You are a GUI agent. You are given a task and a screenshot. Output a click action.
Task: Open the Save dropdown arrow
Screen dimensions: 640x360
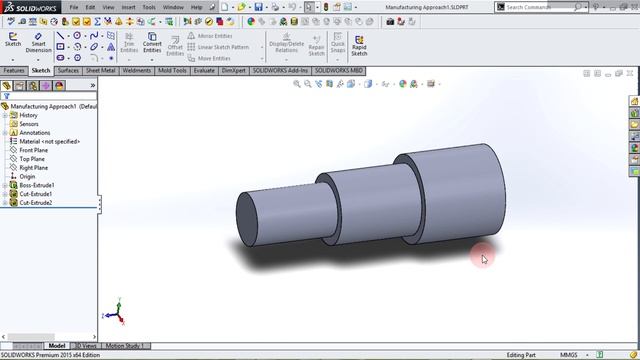pyautogui.click(x=267, y=7)
